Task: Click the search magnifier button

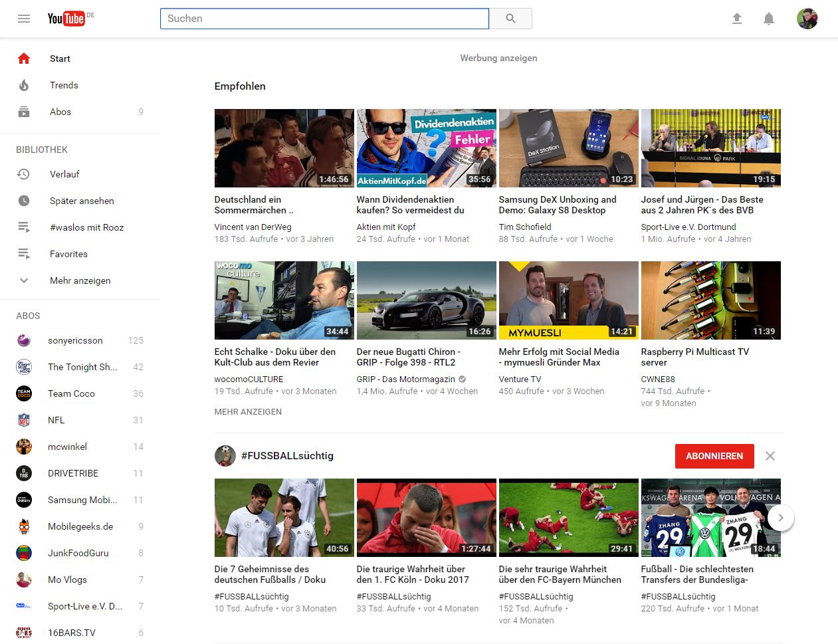Action: click(x=510, y=19)
